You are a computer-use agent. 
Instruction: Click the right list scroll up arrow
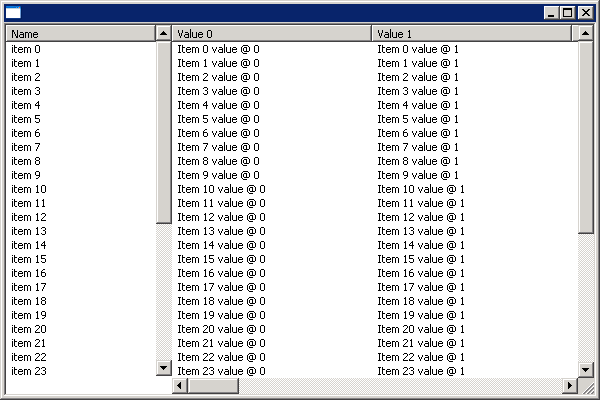[x=585, y=34]
